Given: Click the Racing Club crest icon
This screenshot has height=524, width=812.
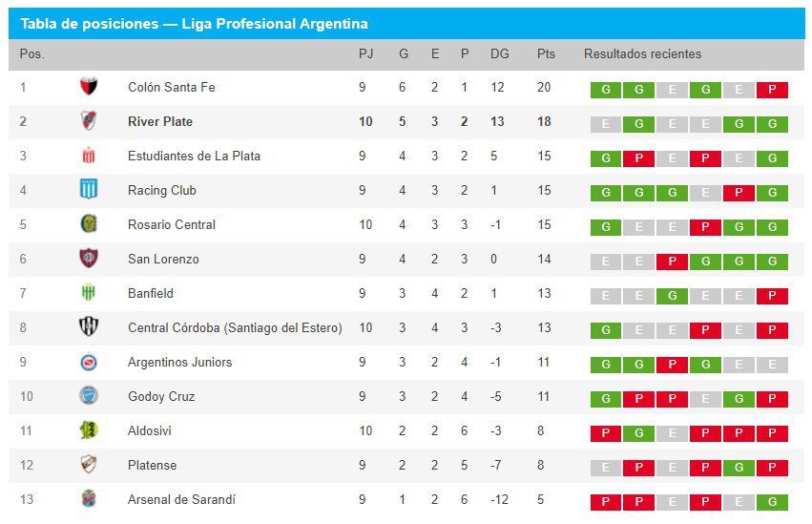Looking at the screenshot, I should [89, 190].
